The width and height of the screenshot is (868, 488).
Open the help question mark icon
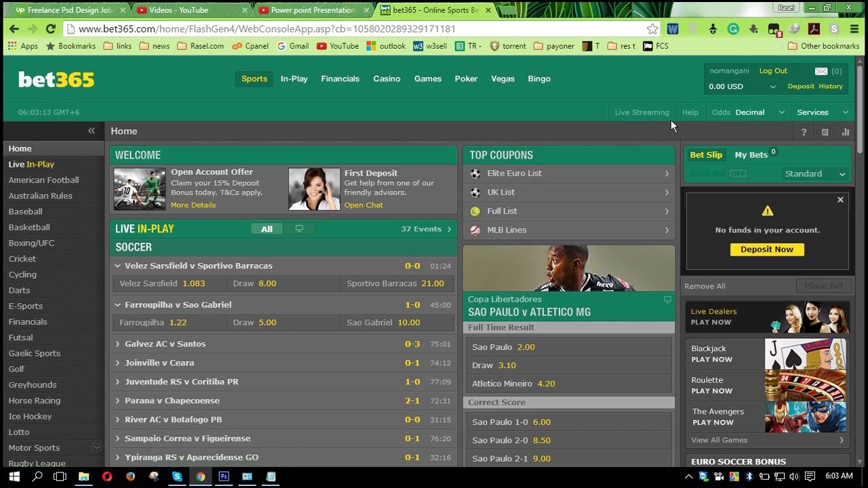coord(804,132)
